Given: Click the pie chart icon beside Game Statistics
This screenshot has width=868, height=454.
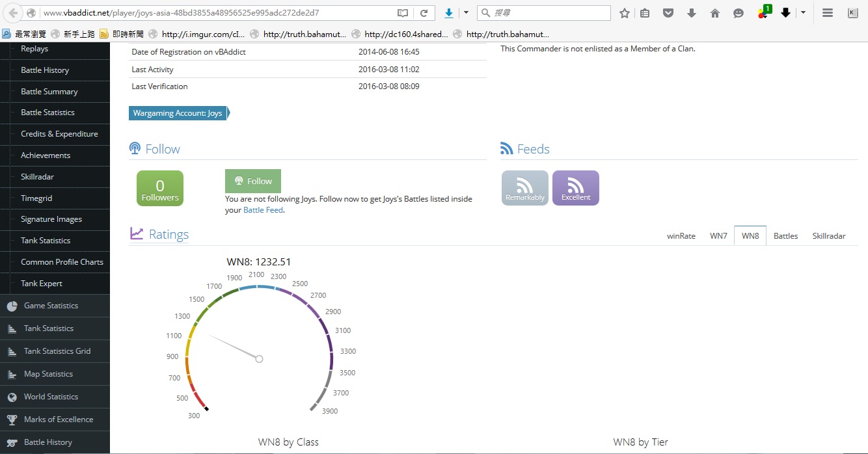Looking at the screenshot, I should (x=12, y=306).
